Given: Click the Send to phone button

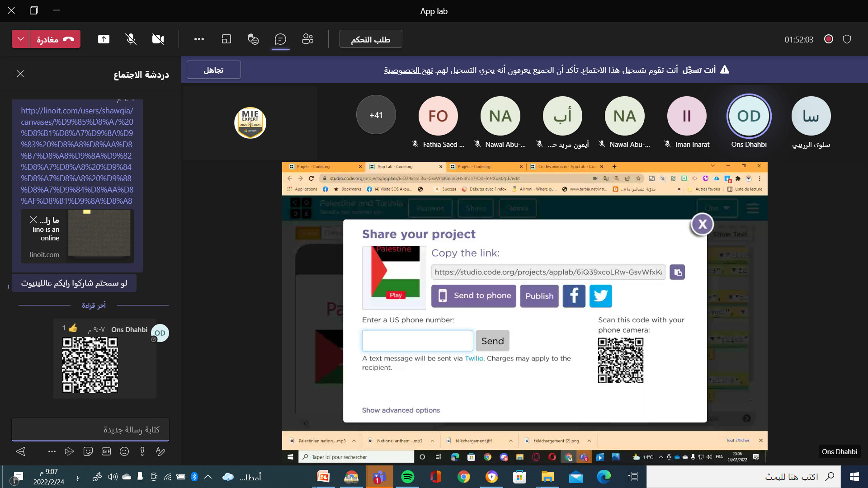Looking at the screenshot, I should 473,296.
